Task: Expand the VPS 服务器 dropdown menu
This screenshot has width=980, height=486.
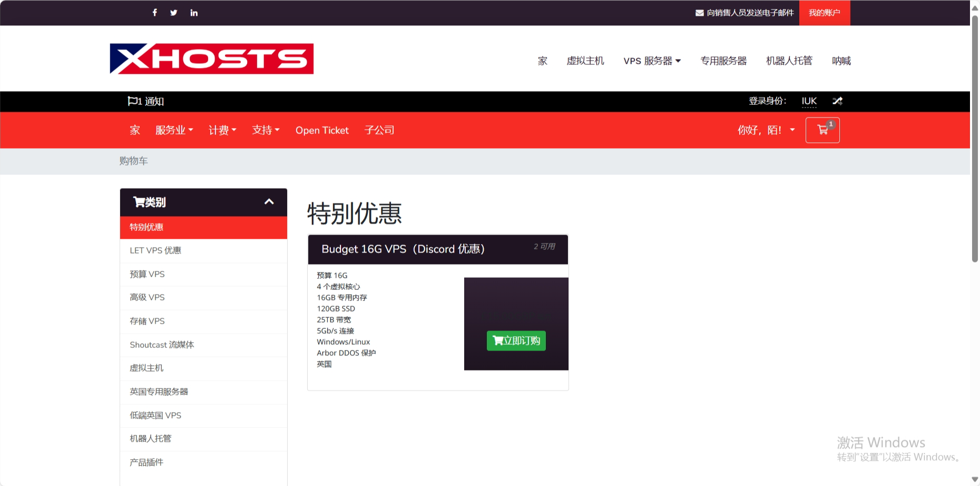Action: point(652,61)
